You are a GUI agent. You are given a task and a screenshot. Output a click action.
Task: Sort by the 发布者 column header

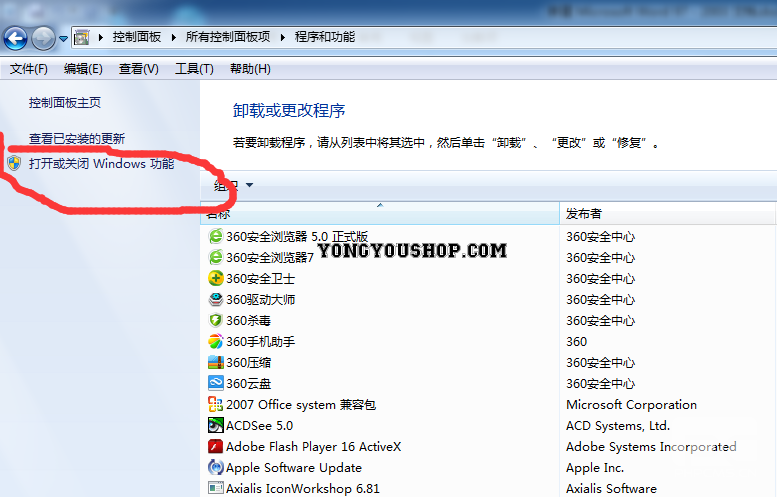[x=667, y=214]
